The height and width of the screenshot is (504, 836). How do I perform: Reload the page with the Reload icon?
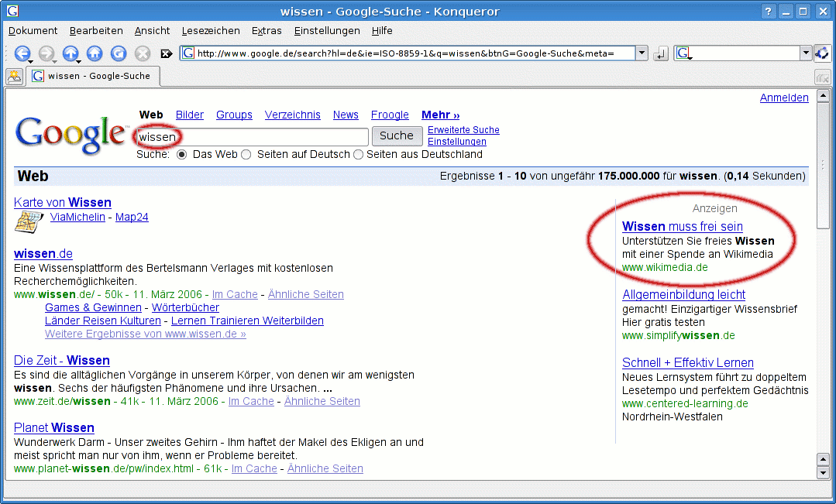click(119, 53)
